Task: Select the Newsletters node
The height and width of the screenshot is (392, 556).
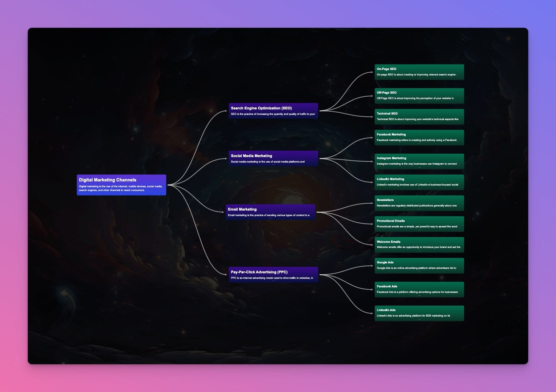Action: tap(419, 203)
